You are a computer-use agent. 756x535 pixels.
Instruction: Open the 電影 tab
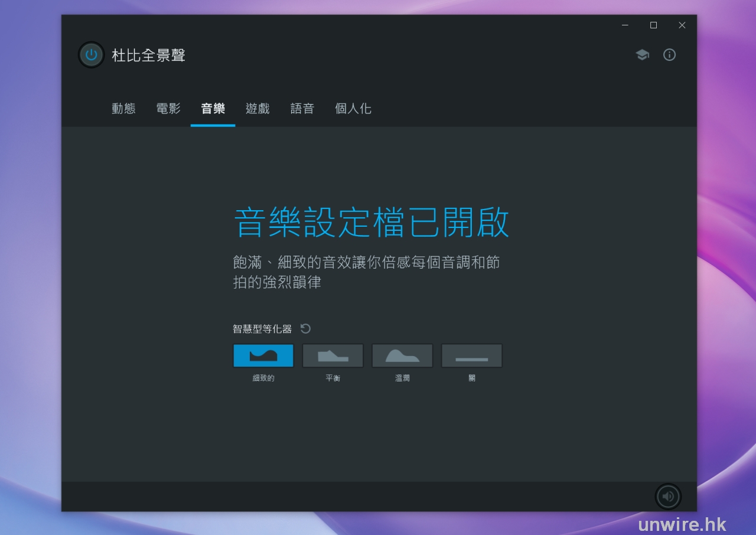[168, 109]
